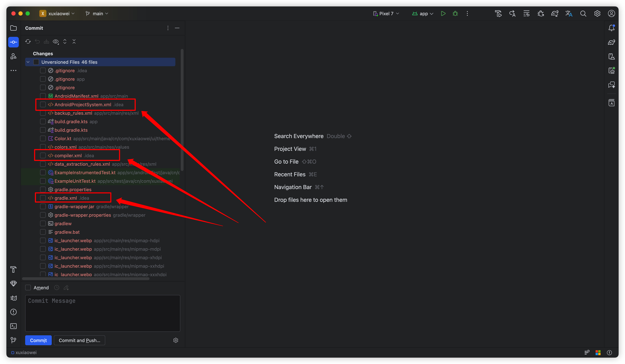Check the AndroidManifest.xml file checkbox
Viewport: 625px width, 364px height.
coord(43,96)
